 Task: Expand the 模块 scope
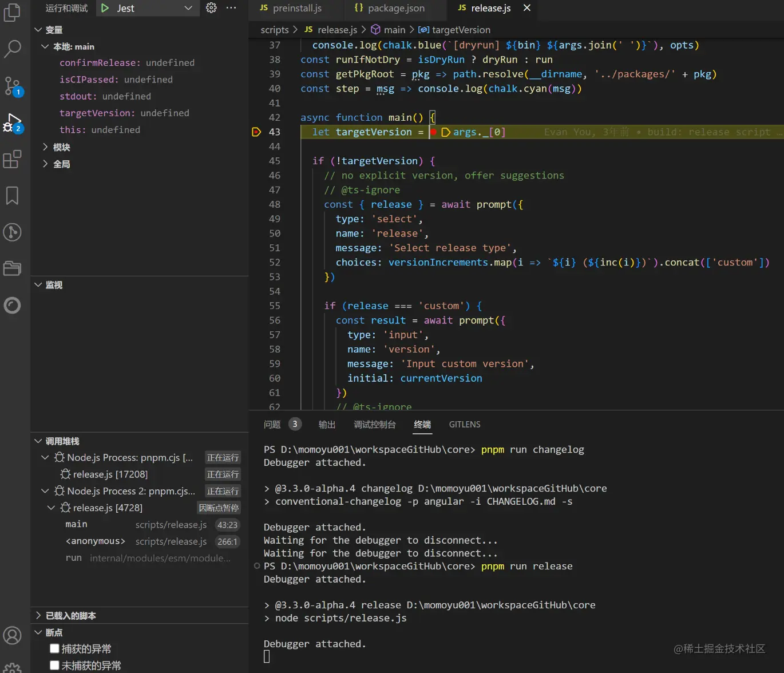[x=45, y=147]
